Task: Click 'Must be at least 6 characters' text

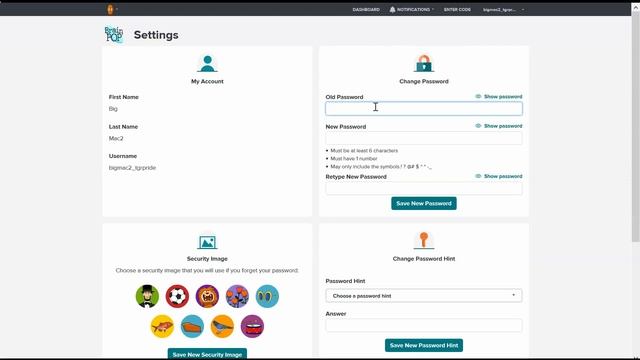Action: click(364, 151)
